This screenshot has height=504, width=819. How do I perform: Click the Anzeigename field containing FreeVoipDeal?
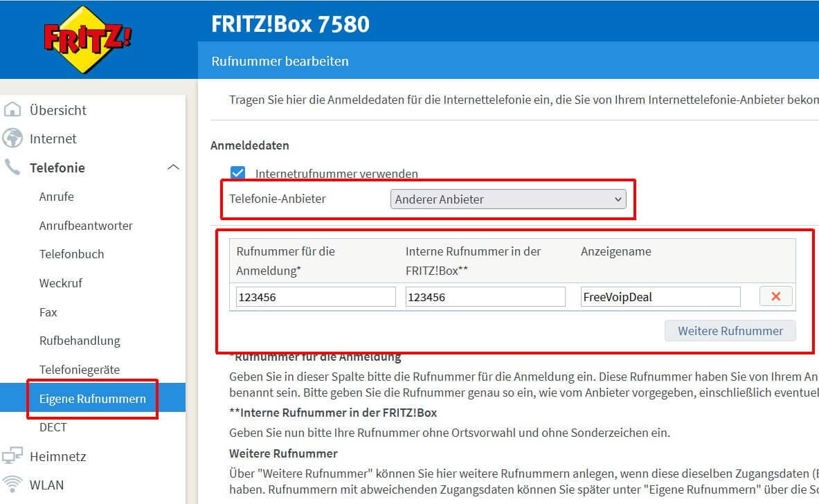pyautogui.click(x=660, y=297)
